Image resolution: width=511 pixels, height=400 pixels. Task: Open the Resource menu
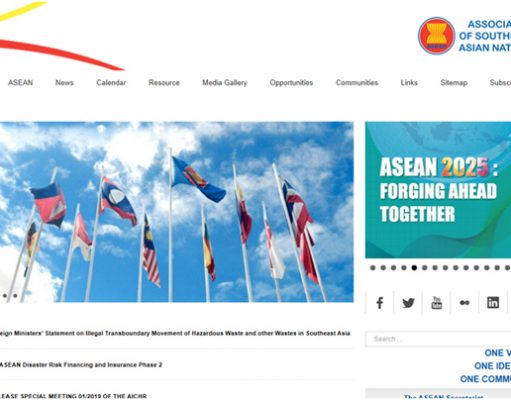tap(164, 83)
